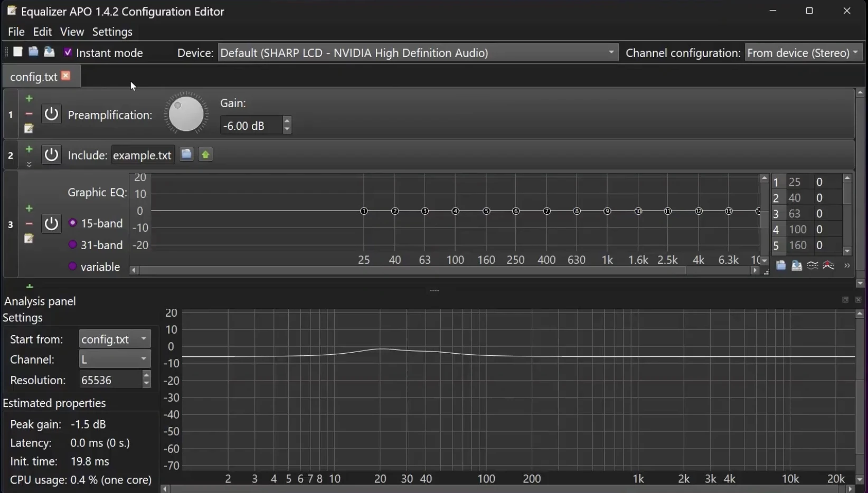Open included file with green up-arrow icon

pos(206,155)
